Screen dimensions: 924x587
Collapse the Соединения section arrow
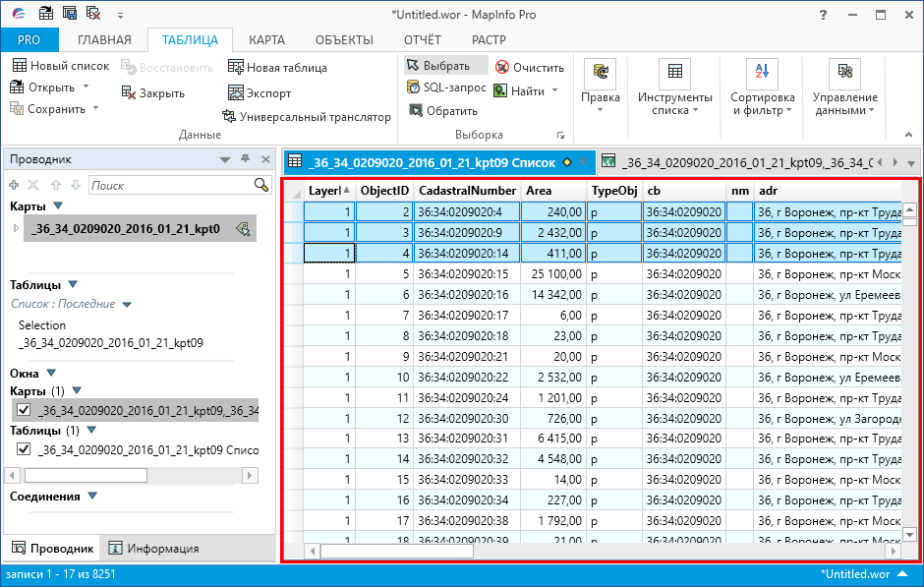[x=92, y=497]
